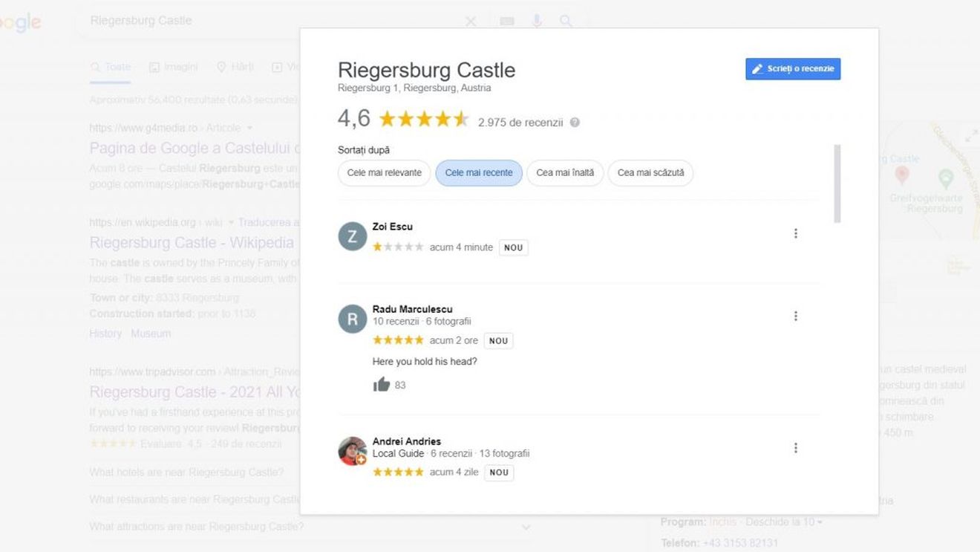Clear the Google search box with X icon
Image resolution: width=980 pixels, height=552 pixels.
[x=471, y=22]
